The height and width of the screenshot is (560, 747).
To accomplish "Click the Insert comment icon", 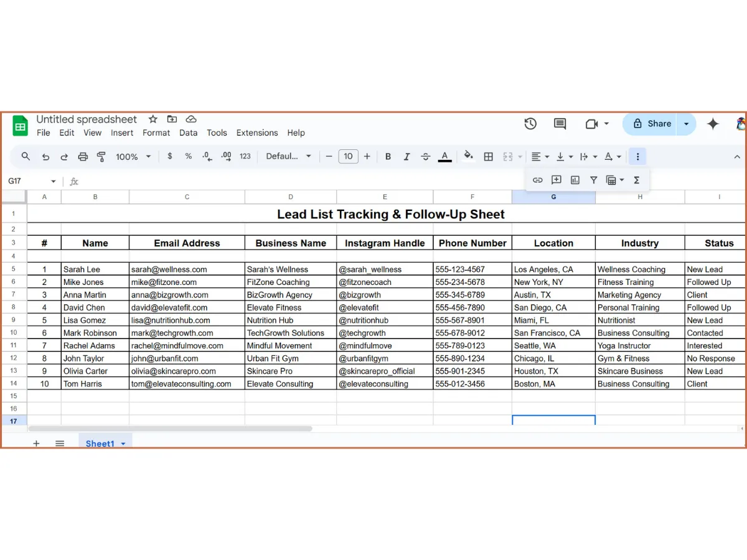I will (557, 180).
